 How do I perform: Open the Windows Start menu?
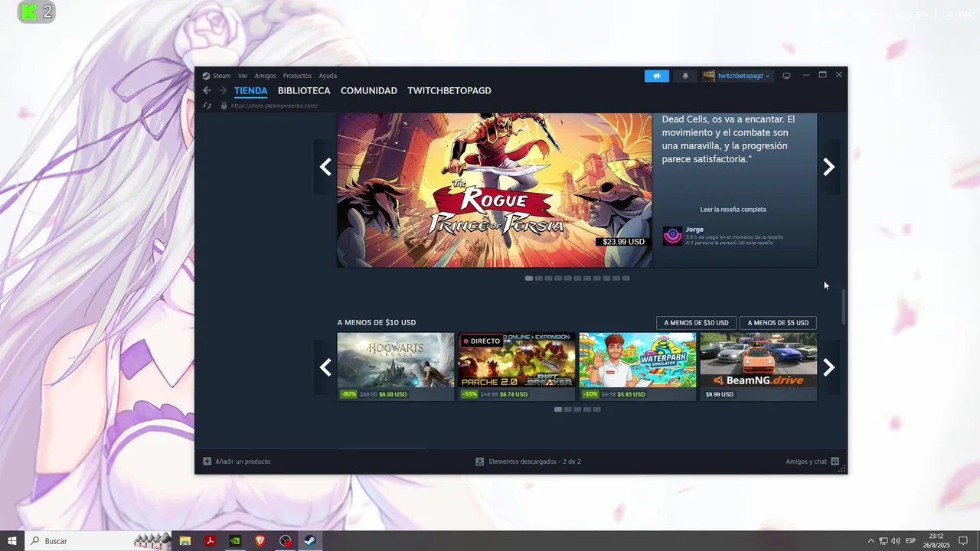click(12, 541)
